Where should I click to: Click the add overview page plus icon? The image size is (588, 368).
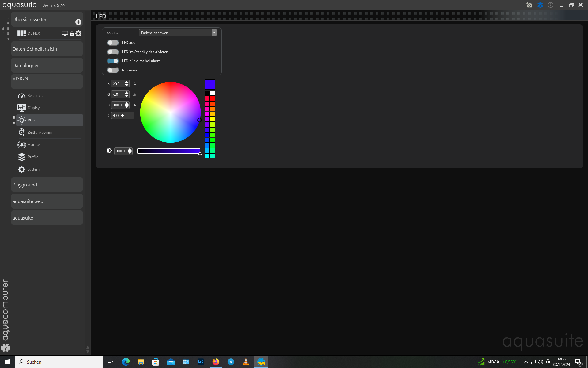click(x=78, y=22)
